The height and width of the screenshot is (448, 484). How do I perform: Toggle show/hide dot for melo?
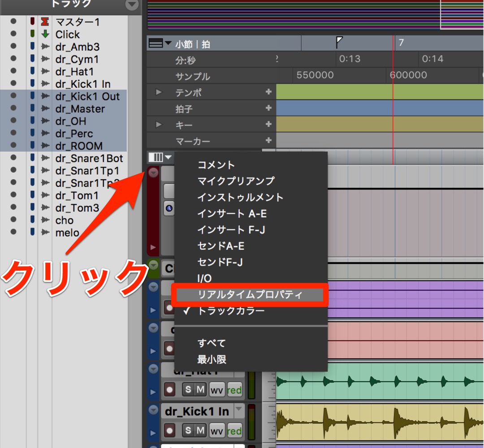(13, 232)
